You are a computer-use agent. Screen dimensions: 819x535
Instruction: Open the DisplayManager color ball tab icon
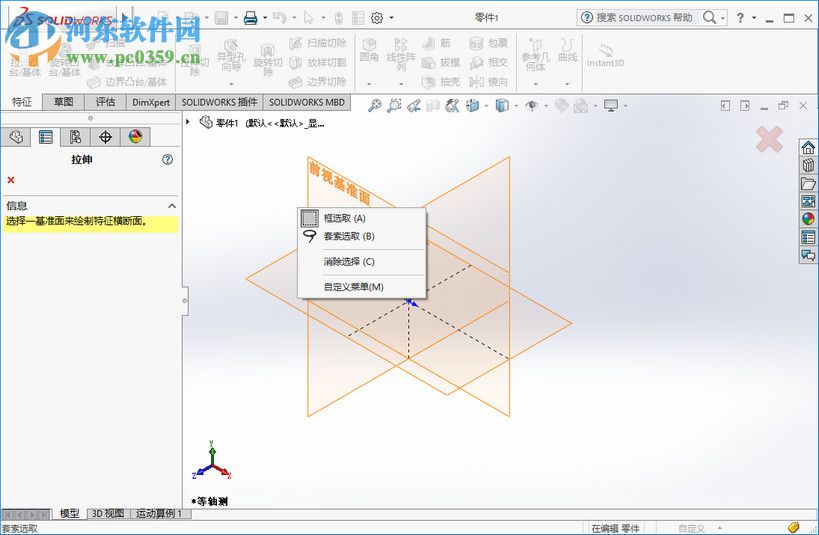click(x=135, y=137)
